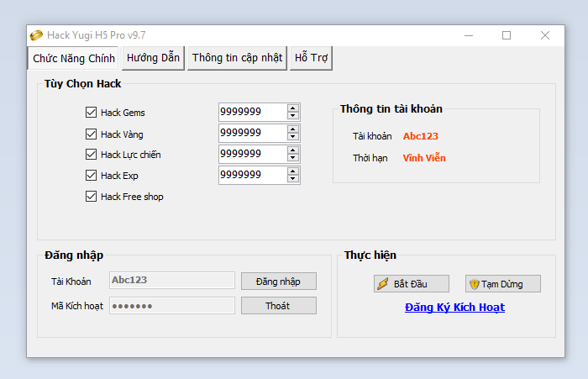
Task: Disable the Hack Free shop checkbox
Action: point(92,197)
